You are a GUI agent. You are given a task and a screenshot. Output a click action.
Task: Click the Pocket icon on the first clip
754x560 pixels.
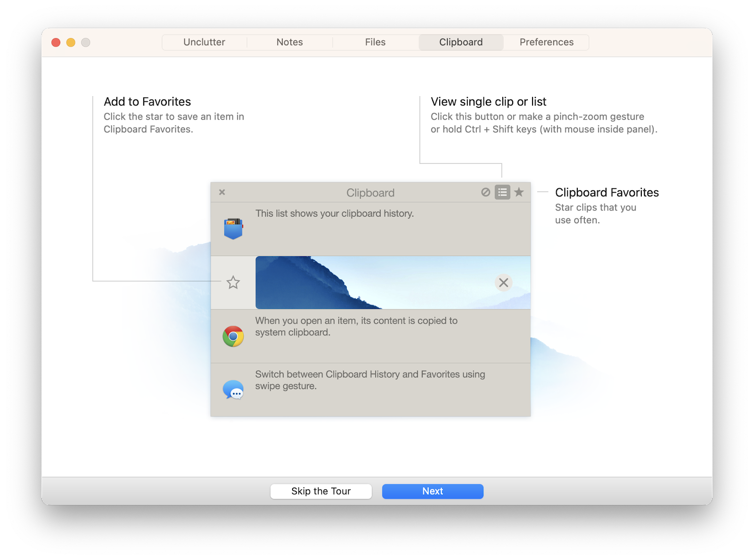point(233,228)
